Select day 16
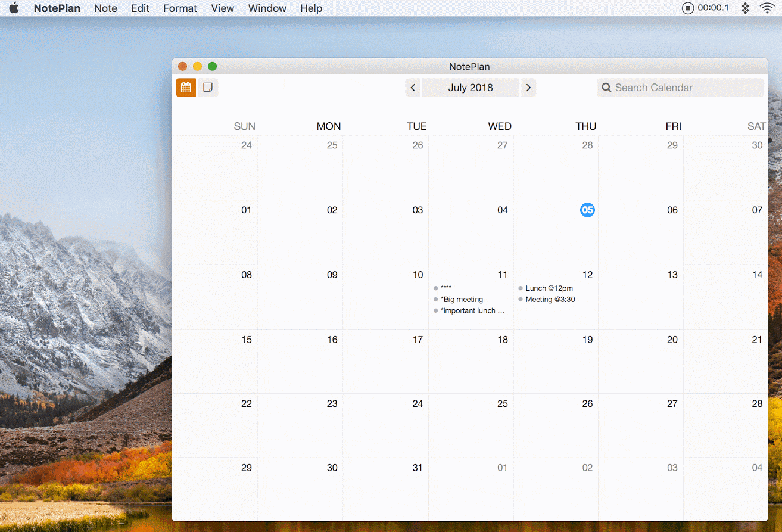 click(x=332, y=340)
